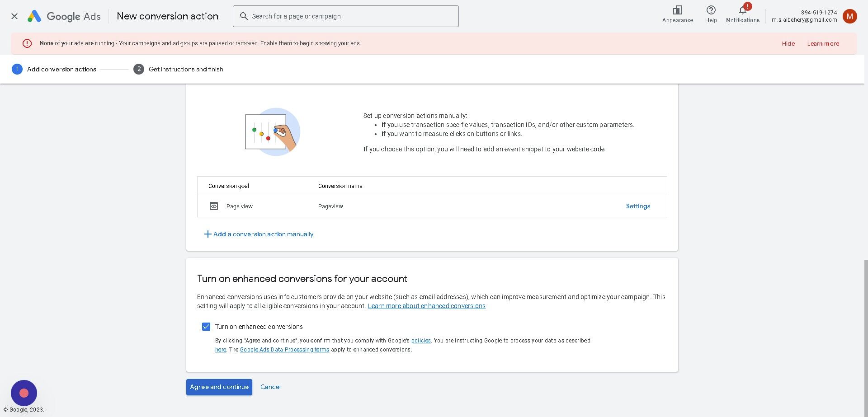868x417 pixels.
Task: Click the Google Ads logo icon
Action: [x=34, y=16]
